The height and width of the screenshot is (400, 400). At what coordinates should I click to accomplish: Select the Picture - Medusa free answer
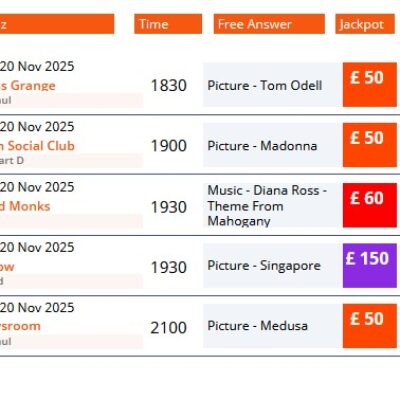tap(257, 326)
